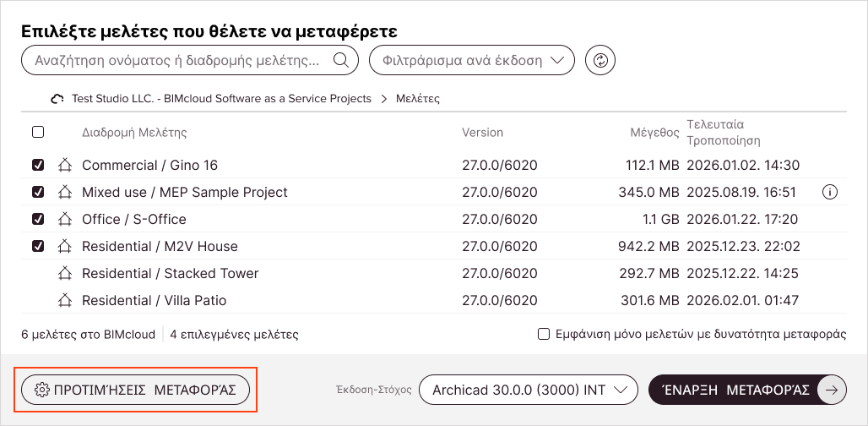Click the search magnifier icon

341,60
